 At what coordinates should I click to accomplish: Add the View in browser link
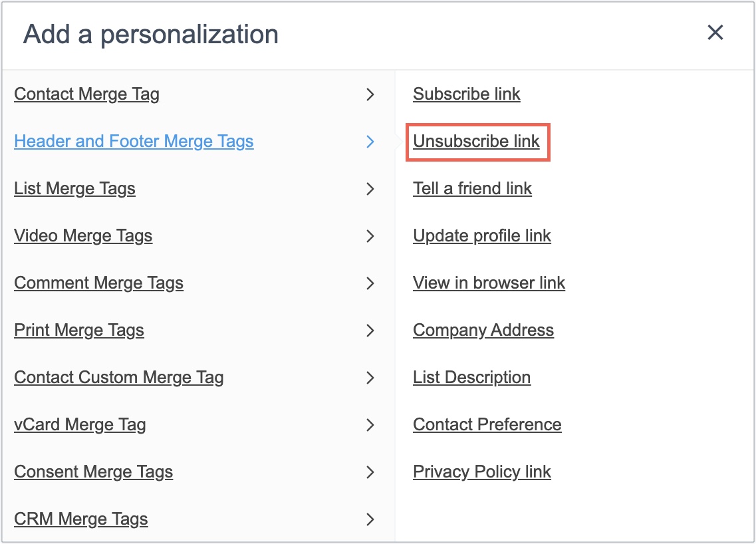point(489,283)
